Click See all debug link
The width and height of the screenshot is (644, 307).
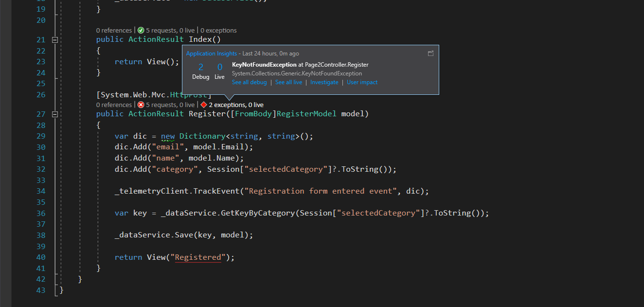[249, 82]
